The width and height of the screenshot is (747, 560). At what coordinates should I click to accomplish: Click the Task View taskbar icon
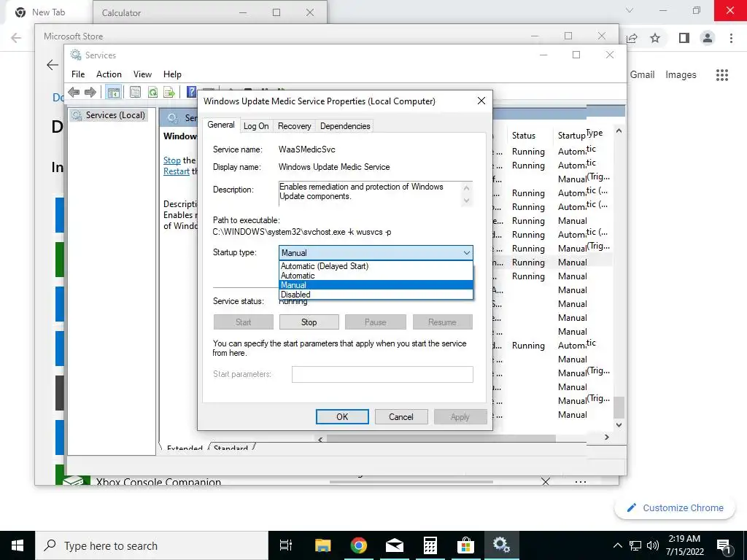tap(286, 545)
